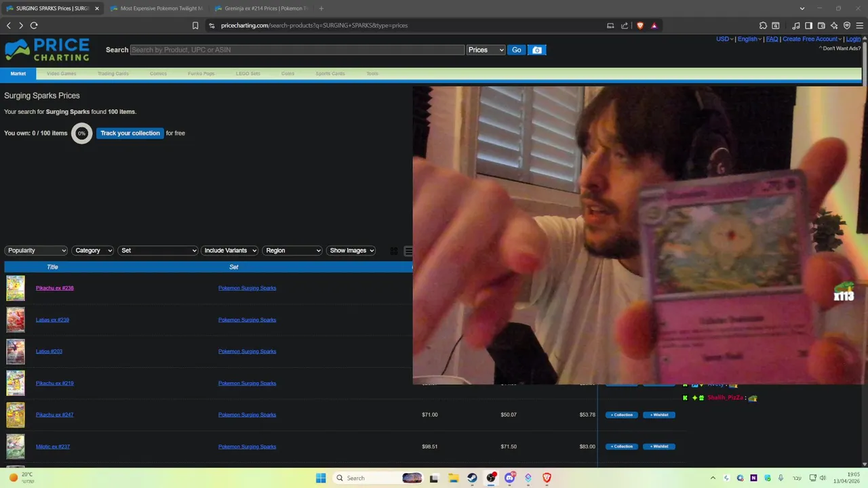Click the $71.00 price for Pikachu ex #247
Viewport: 868px width, 488px height.
click(x=430, y=415)
